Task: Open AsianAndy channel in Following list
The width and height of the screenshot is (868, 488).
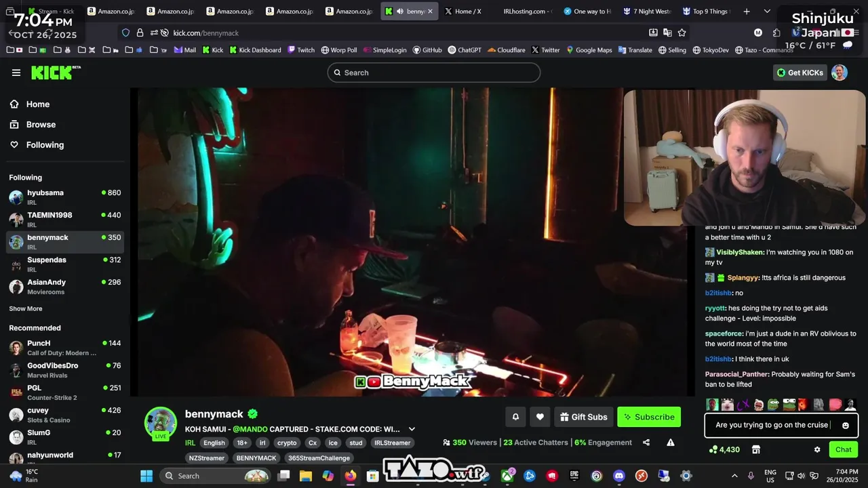Action: pos(65,286)
